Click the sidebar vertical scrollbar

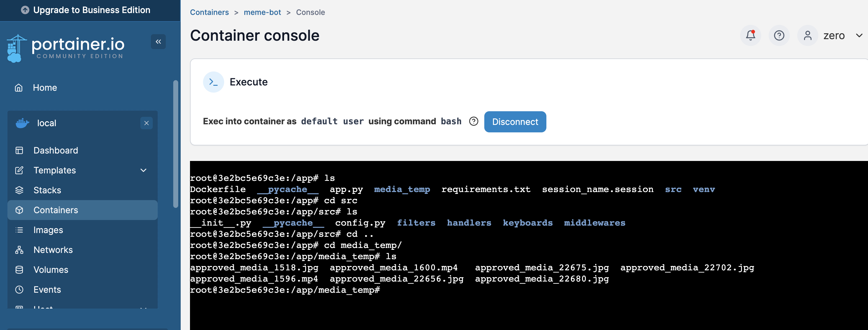(x=175, y=144)
